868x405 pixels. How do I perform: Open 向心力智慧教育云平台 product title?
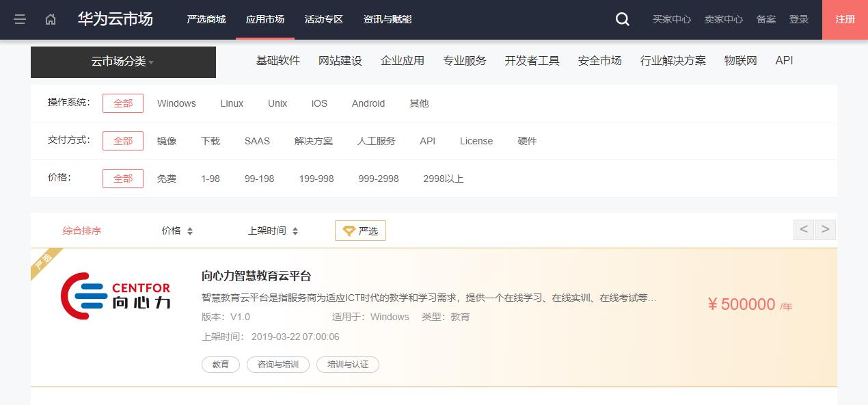click(256, 276)
